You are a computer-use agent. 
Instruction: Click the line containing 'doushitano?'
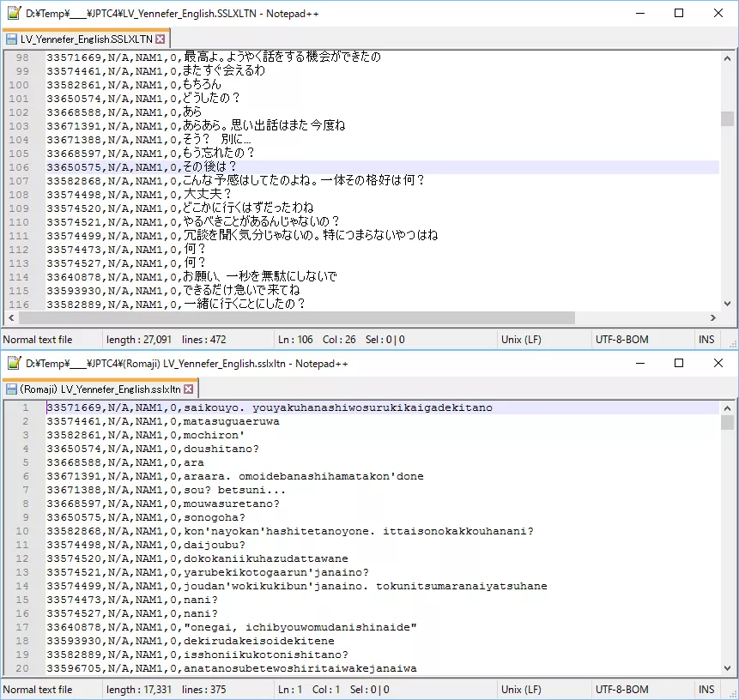click(x=153, y=449)
